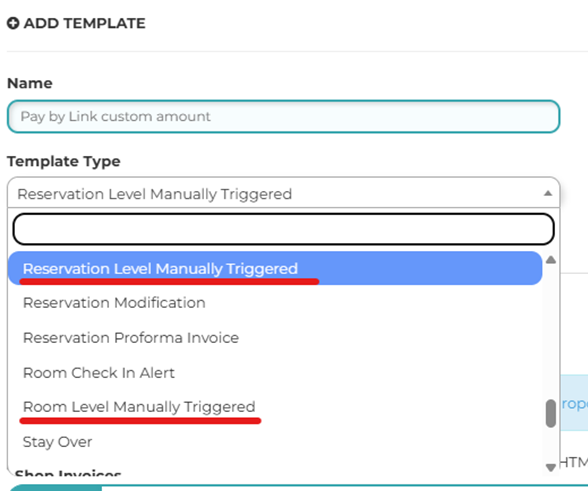
Task: Click the partially visible HTM label at right
Action: (574, 462)
